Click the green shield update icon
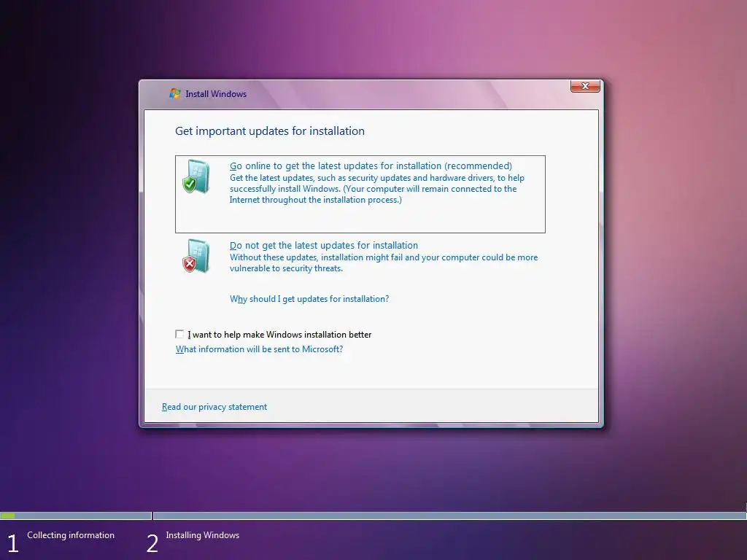Viewport: 747px width, 560px height. click(x=196, y=176)
